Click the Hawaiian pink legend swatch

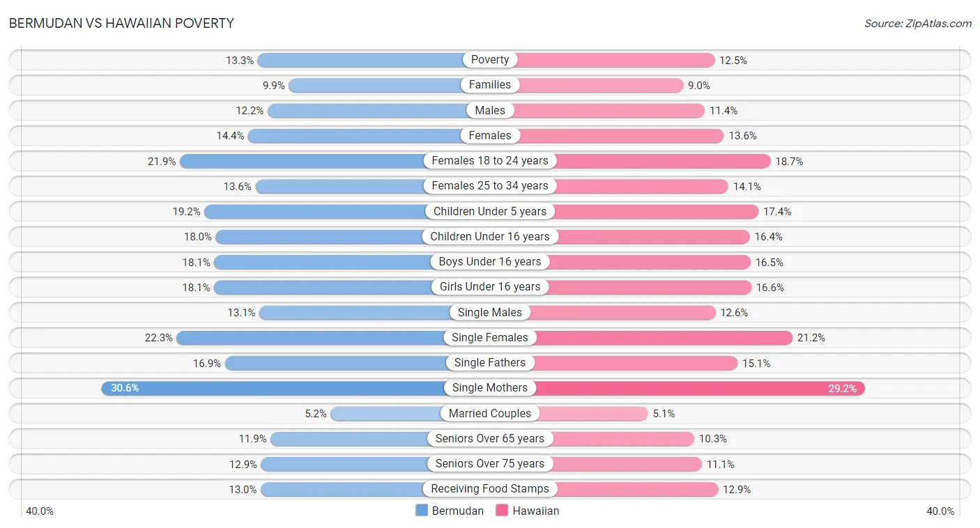tap(502, 511)
